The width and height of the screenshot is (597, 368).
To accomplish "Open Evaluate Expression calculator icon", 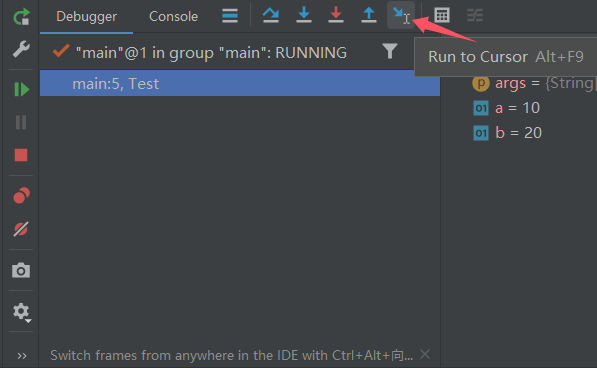I will click(442, 15).
